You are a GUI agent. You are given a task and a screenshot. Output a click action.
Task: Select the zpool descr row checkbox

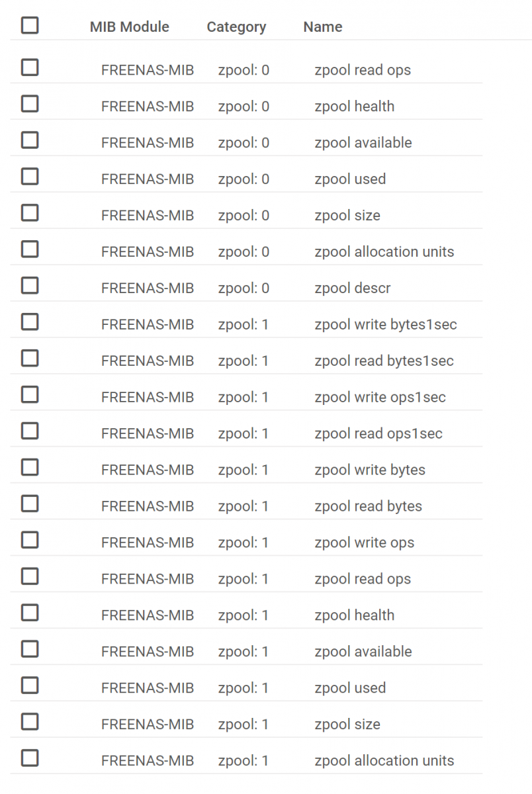point(30,286)
